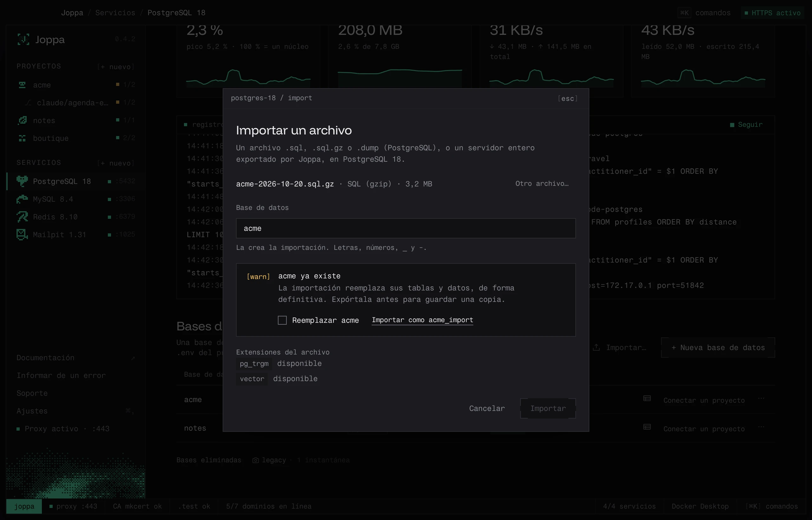Click Docker Desktop in the status bar
Screen dimensions: 812x520
click(700, 506)
